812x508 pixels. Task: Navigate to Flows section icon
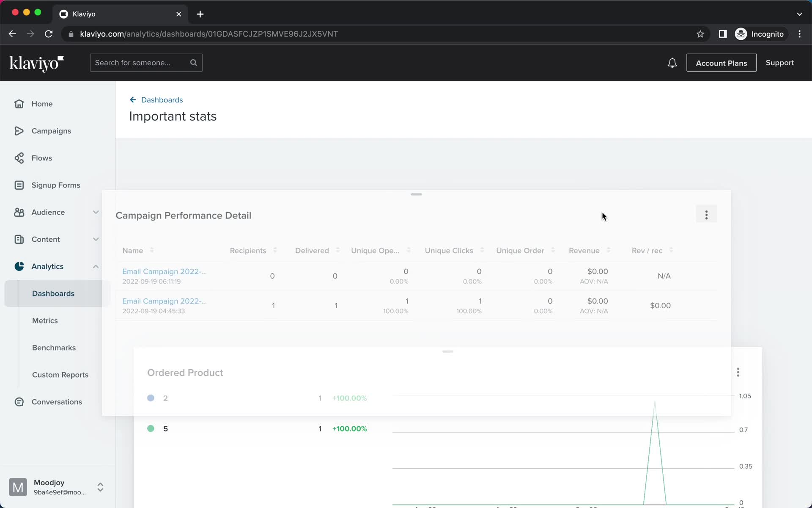[19, 157]
